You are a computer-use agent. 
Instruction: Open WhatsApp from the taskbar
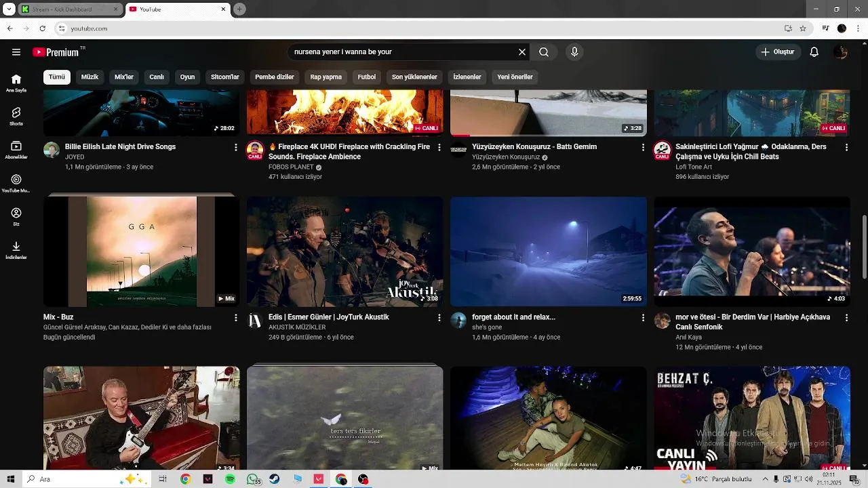point(252,479)
